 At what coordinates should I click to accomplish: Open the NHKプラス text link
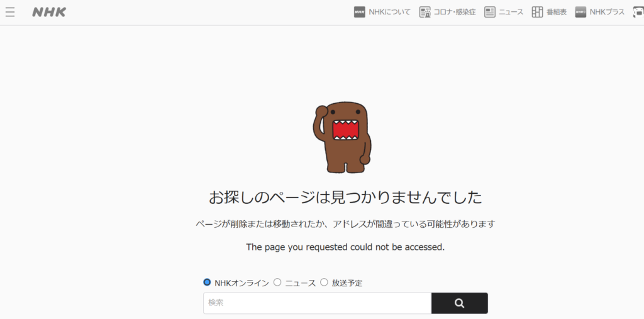tap(607, 12)
